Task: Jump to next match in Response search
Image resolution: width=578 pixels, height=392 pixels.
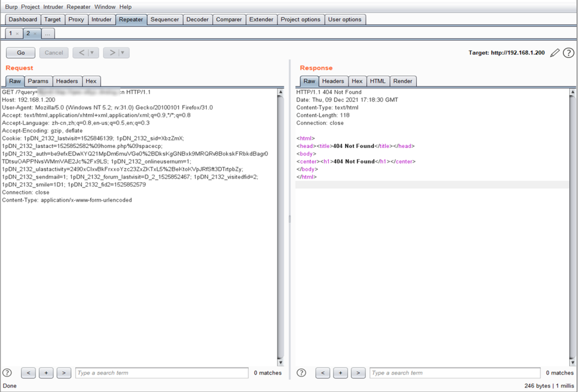Action: [x=358, y=373]
